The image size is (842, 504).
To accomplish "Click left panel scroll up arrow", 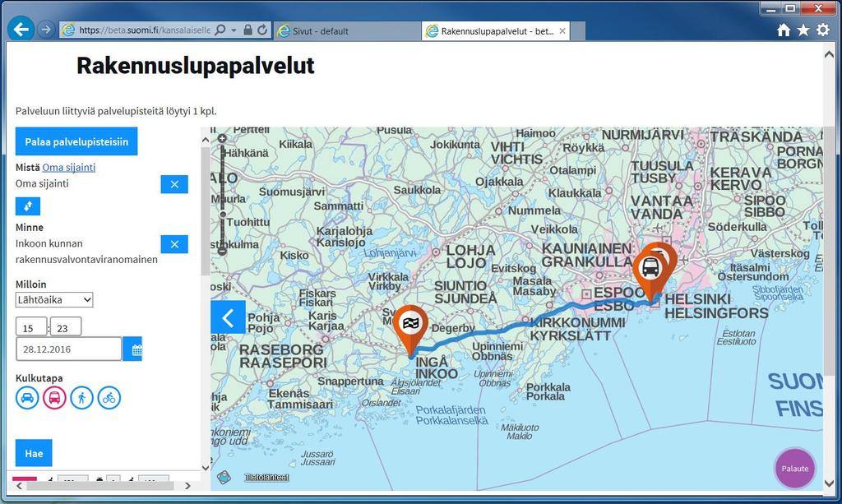I will click(x=205, y=140).
